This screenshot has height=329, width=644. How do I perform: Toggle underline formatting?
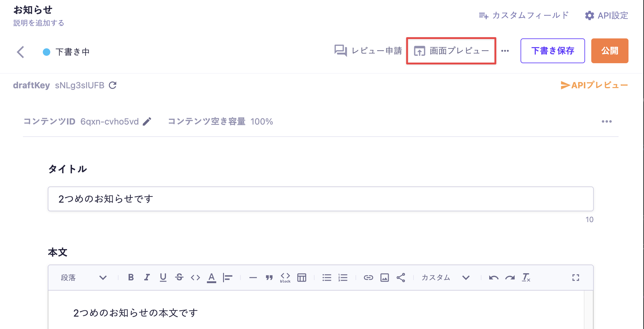[163, 277]
